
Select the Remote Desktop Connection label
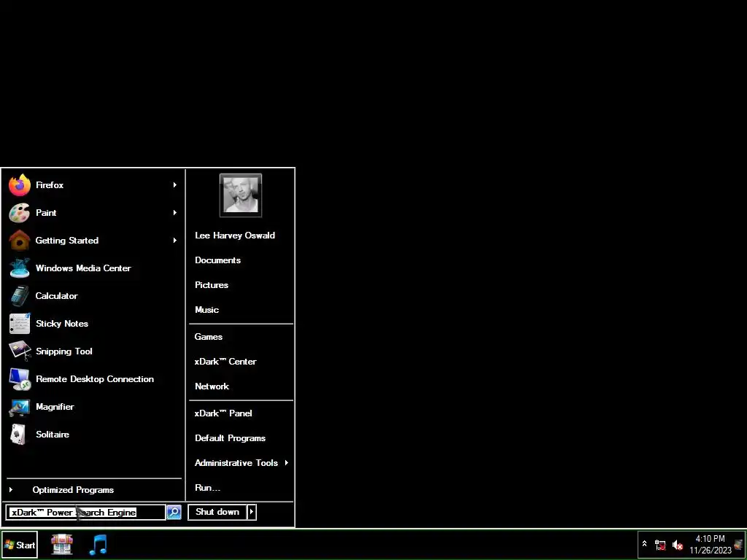pos(95,379)
